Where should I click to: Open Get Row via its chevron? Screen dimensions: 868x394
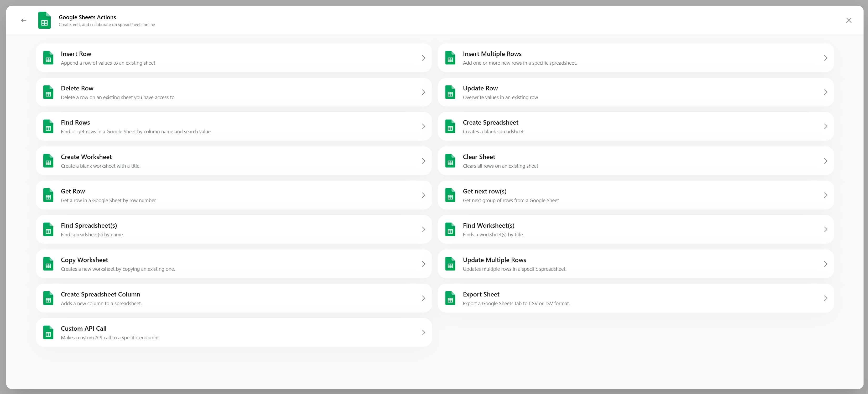424,195
